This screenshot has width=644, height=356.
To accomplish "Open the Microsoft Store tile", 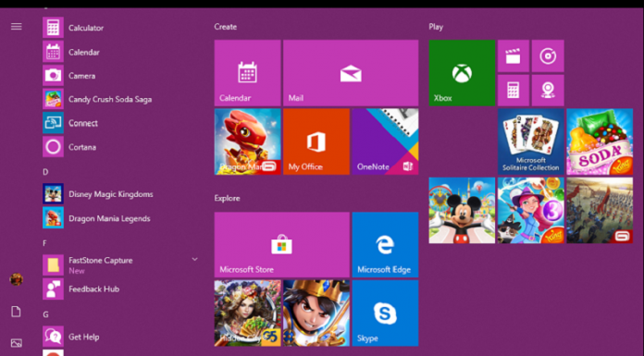I will [x=281, y=245].
